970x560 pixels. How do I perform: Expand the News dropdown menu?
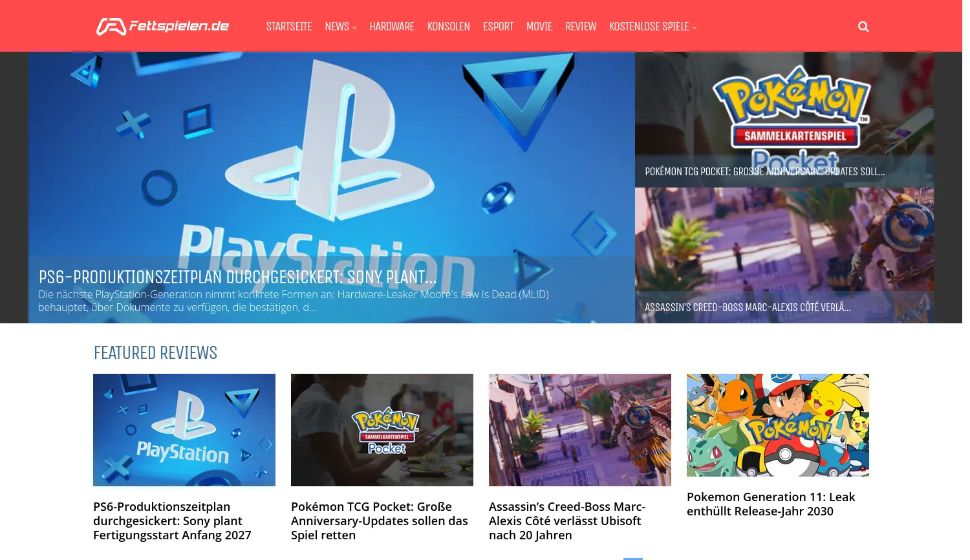pos(340,27)
